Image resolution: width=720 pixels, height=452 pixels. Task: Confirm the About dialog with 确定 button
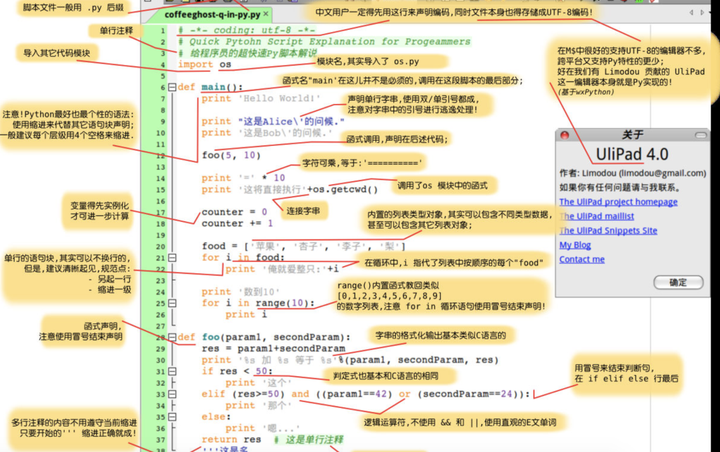[678, 282]
